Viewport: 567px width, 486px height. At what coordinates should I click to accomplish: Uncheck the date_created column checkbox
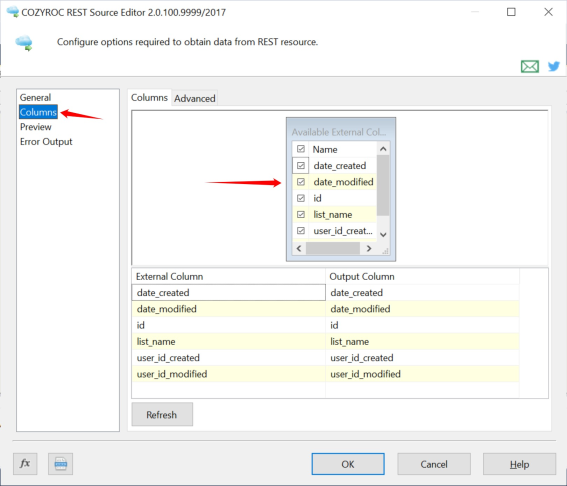[301, 166]
